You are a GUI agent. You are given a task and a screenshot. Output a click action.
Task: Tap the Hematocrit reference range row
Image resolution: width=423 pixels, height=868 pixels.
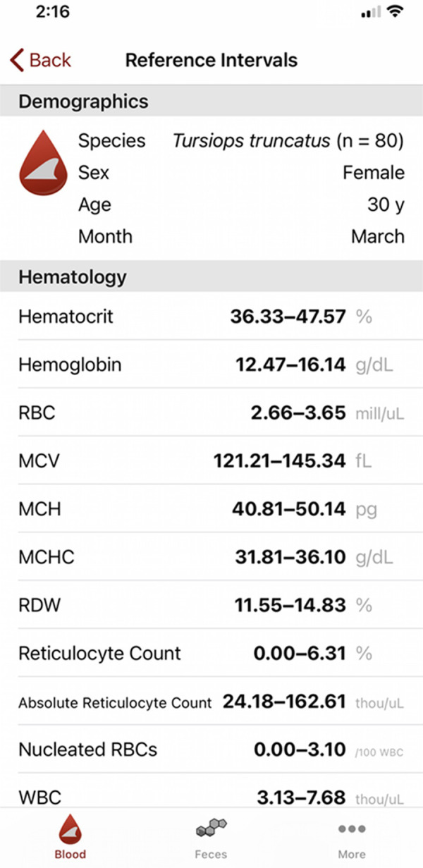point(211,317)
